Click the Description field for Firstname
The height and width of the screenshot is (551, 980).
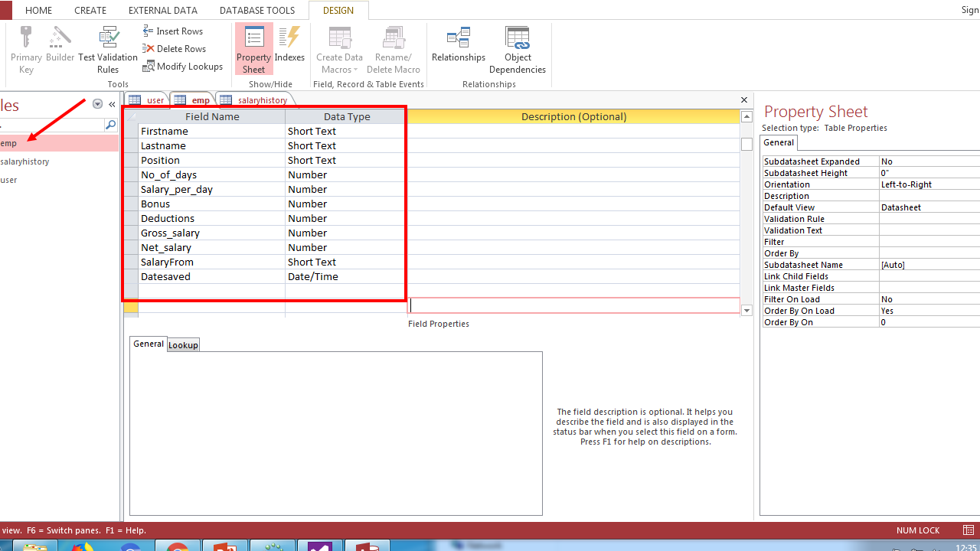pyautogui.click(x=573, y=131)
